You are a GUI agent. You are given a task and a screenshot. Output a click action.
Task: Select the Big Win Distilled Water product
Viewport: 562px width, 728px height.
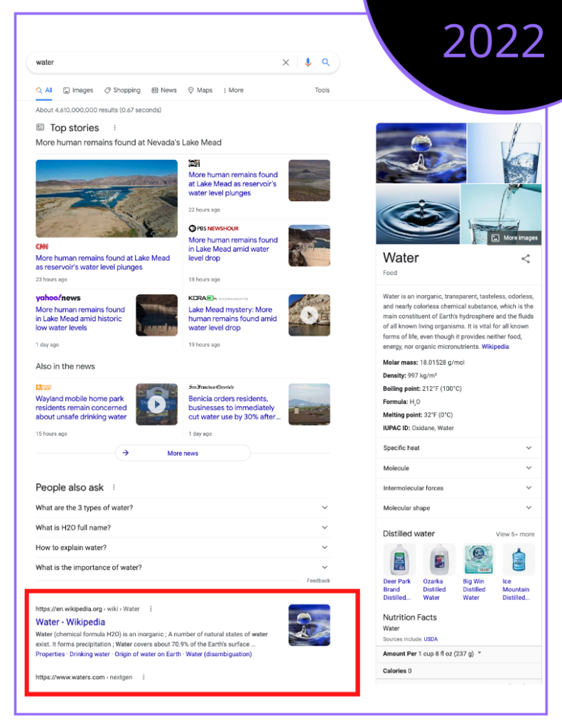[479, 572]
